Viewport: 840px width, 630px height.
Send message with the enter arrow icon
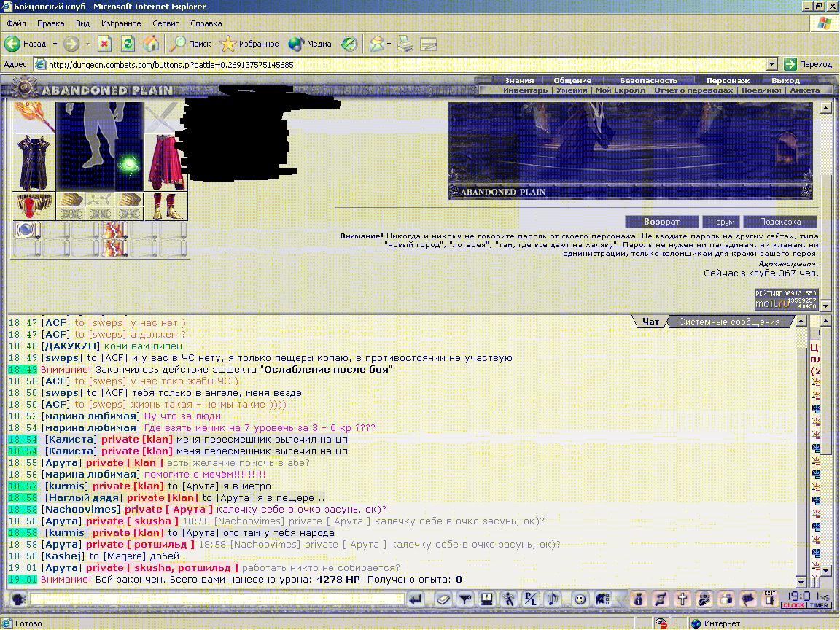(x=415, y=599)
